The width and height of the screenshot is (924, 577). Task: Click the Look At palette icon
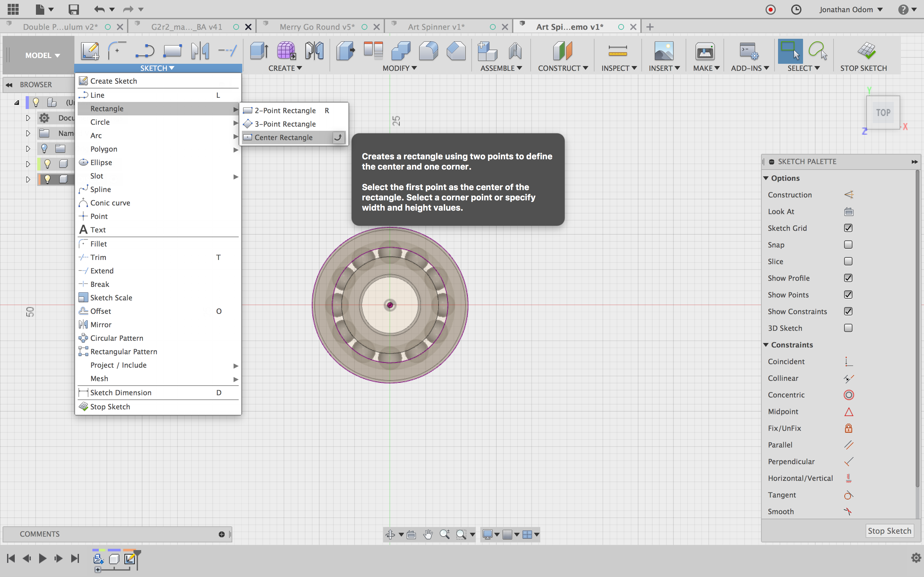coord(848,212)
